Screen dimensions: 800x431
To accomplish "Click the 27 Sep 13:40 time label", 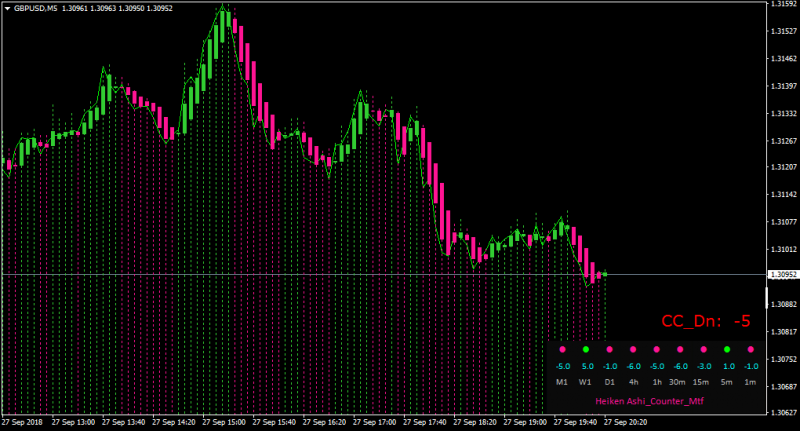I will [x=123, y=422].
